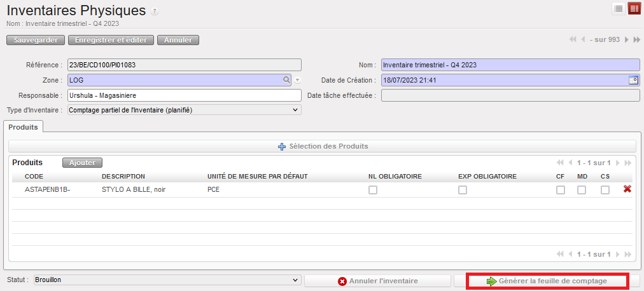Image resolution: width=644 pixels, height=291 pixels.
Task: Select the Produits tab
Action: pos(24,127)
